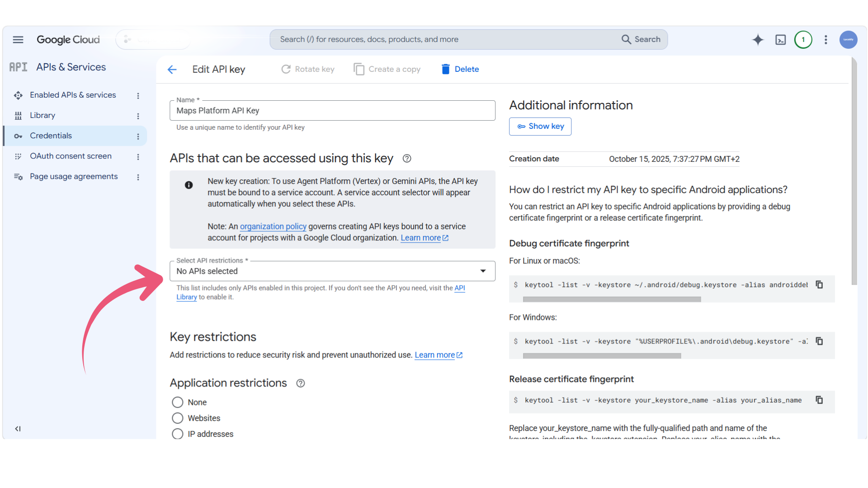868x488 pixels.
Task: Open Library in the sidebar
Action: pyautogui.click(x=42, y=116)
